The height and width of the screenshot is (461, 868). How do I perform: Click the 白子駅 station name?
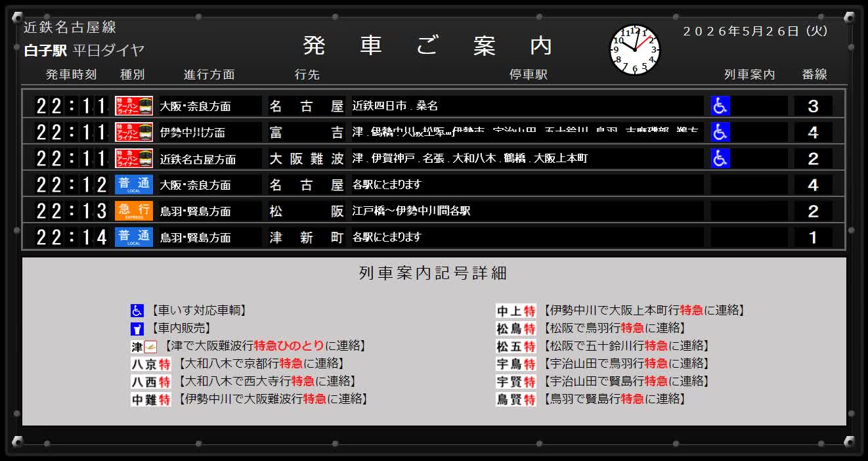(45, 51)
